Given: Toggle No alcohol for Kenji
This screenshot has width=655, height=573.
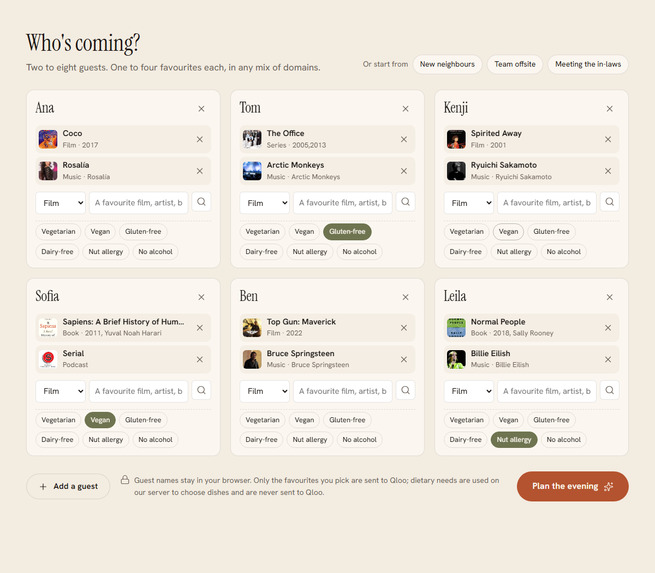Looking at the screenshot, I should [564, 251].
